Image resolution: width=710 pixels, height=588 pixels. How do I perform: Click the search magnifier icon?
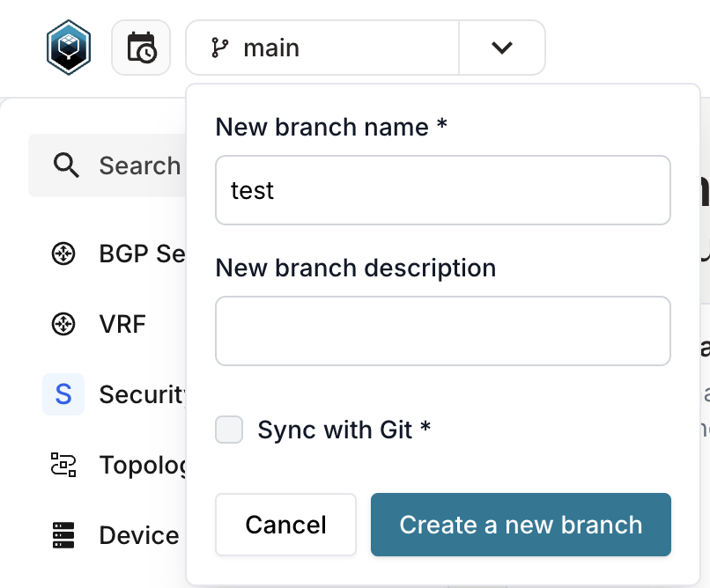pyautogui.click(x=66, y=165)
